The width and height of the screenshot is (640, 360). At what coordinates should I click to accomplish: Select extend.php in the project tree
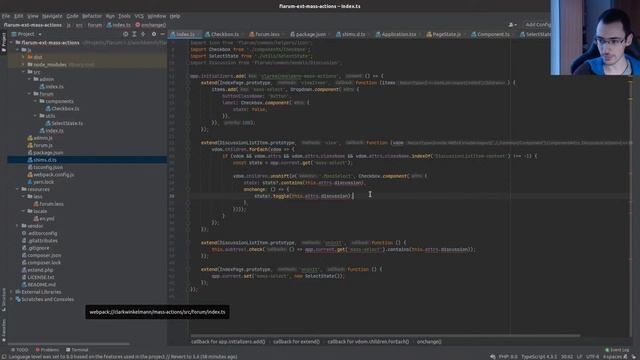point(40,270)
